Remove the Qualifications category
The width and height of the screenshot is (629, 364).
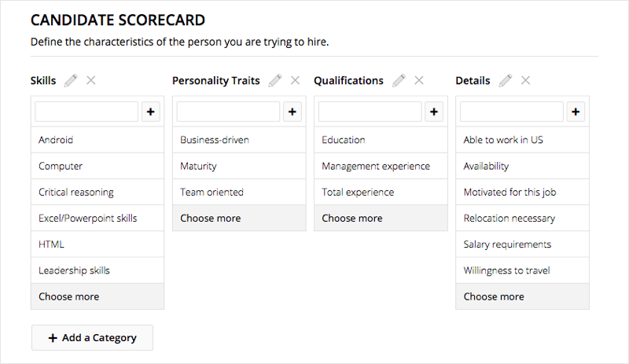pos(419,80)
